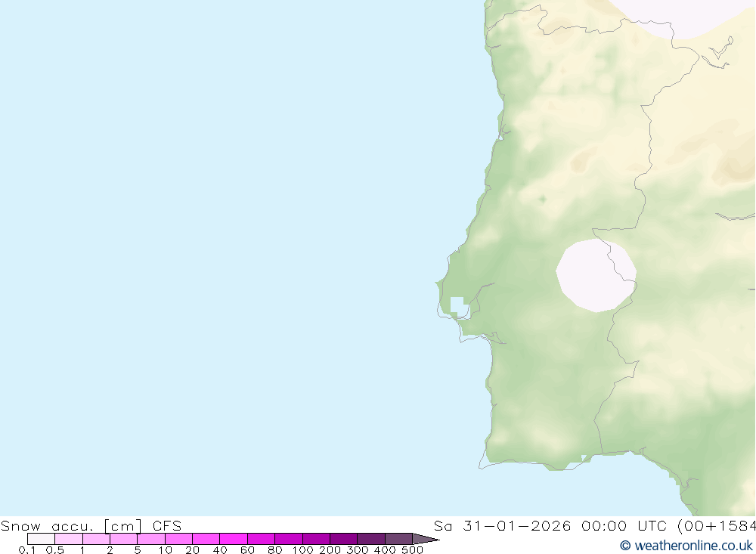This screenshot has width=756, height=554.
Task: Click the 400–500 cm legend swatch
Action: [398, 539]
